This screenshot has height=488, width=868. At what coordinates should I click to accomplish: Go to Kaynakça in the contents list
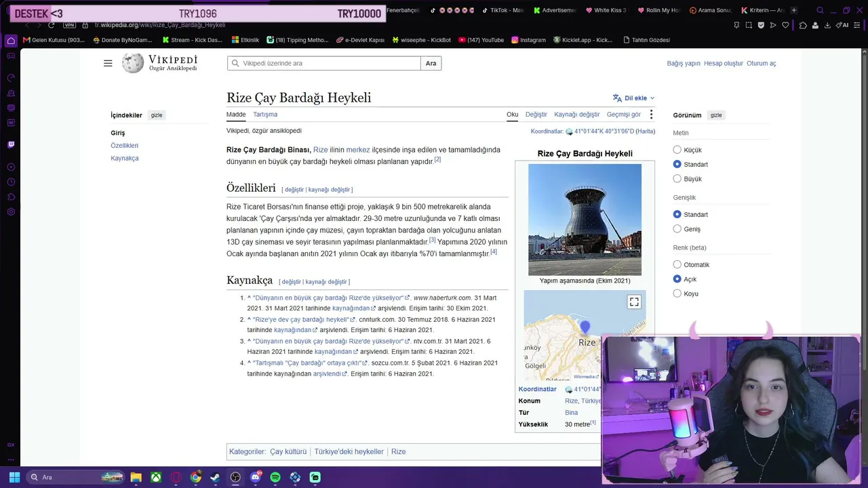point(125,158)
